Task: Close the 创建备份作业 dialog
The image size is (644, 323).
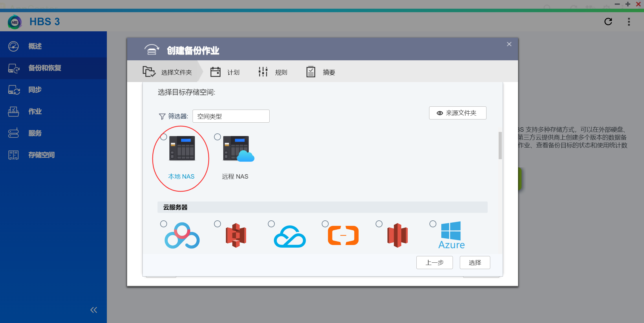Action: (x=509, y=44)
